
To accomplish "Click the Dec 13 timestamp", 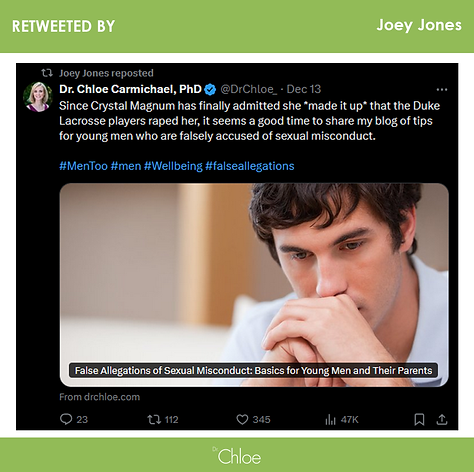I will point(304,89).
